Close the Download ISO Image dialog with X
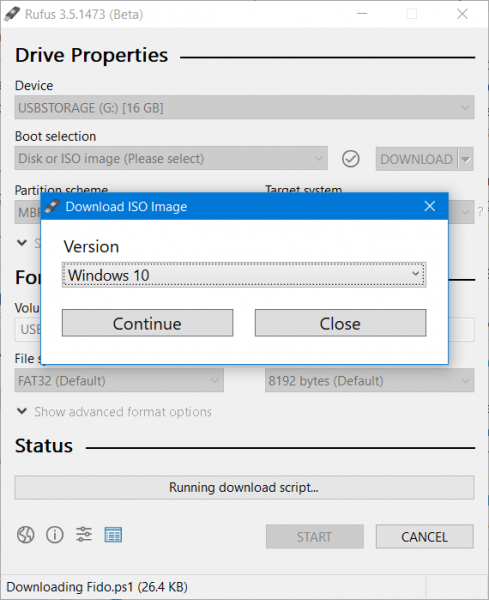489x600 pixels. [x=430, y=206]
